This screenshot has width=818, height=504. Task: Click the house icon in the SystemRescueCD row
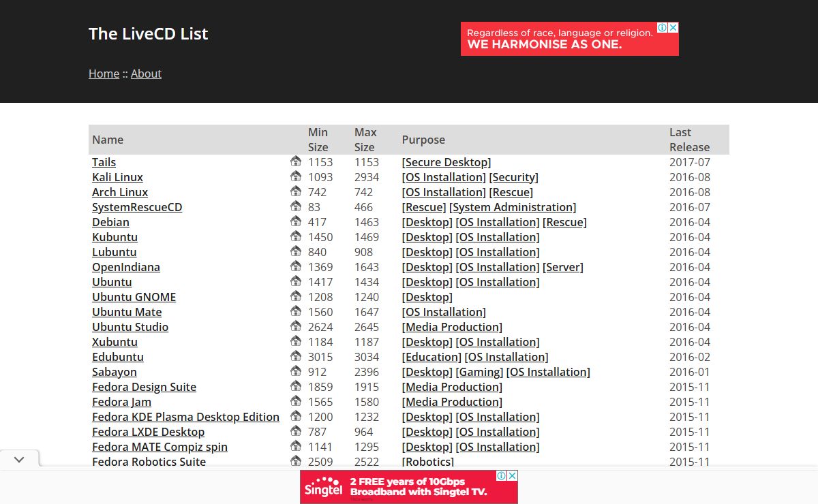click(296, 206)
